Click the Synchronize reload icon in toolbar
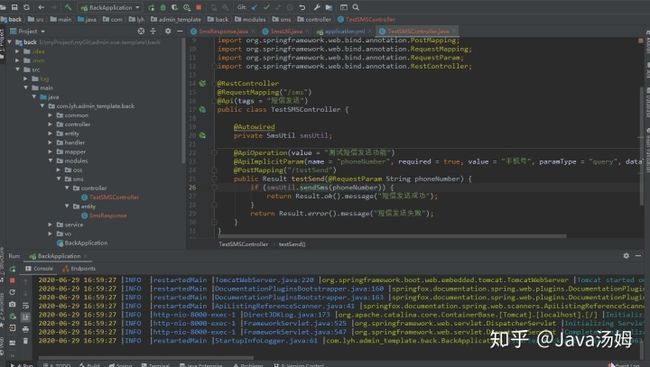650x367 pixels. point(27,7)
